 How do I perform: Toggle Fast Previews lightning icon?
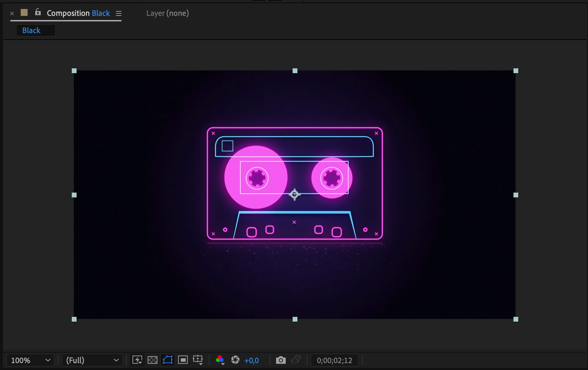[137, 360]
